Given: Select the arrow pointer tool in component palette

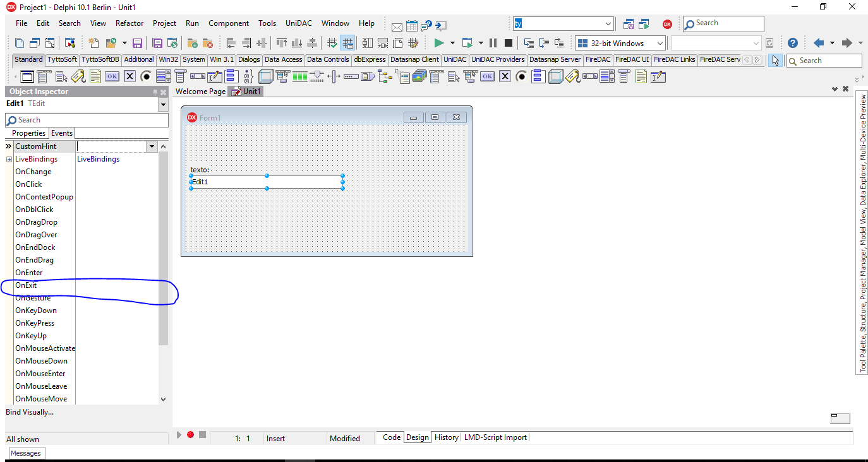Looking at the screenshot, I should point(775,60).
